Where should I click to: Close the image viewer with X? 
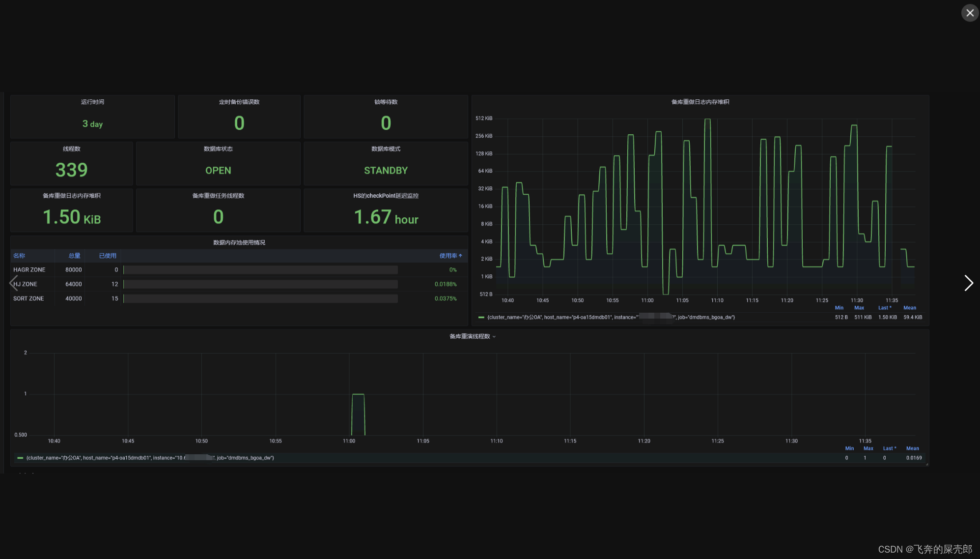970,13
